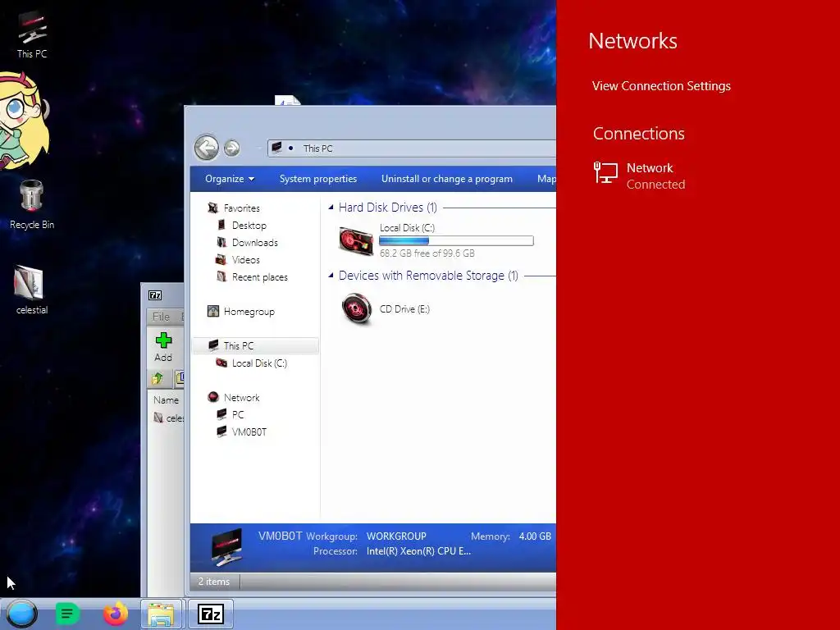This screenshot has height=630, width=840.
Task: Click '68.2 GB free of 99.6 GB' text
Action: [427, 253]
